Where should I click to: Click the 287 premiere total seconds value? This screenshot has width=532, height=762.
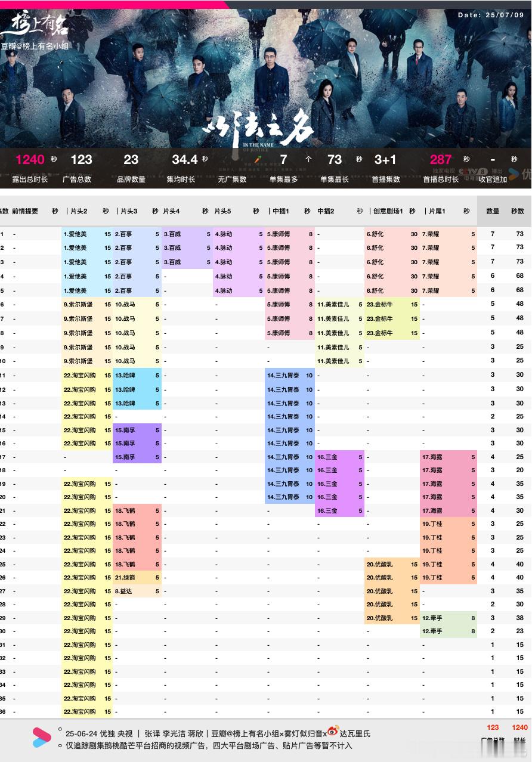point(441,159)
